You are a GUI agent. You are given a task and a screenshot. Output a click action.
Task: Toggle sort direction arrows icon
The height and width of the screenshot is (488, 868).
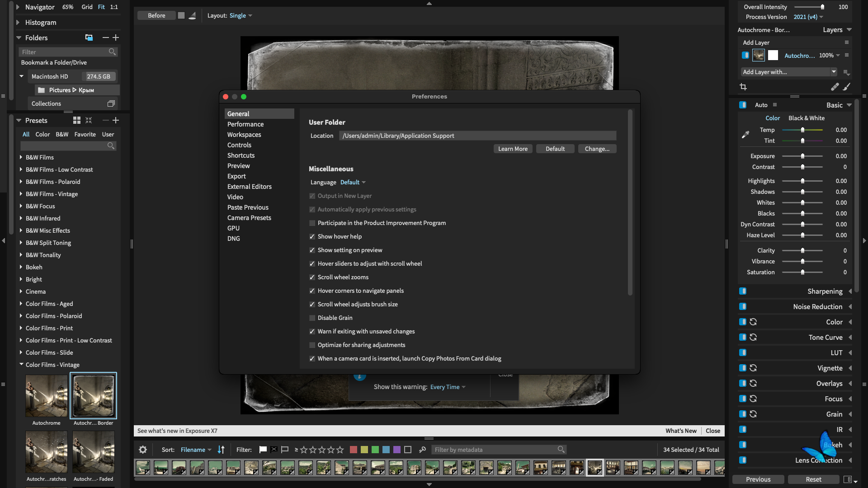[221, 450]
